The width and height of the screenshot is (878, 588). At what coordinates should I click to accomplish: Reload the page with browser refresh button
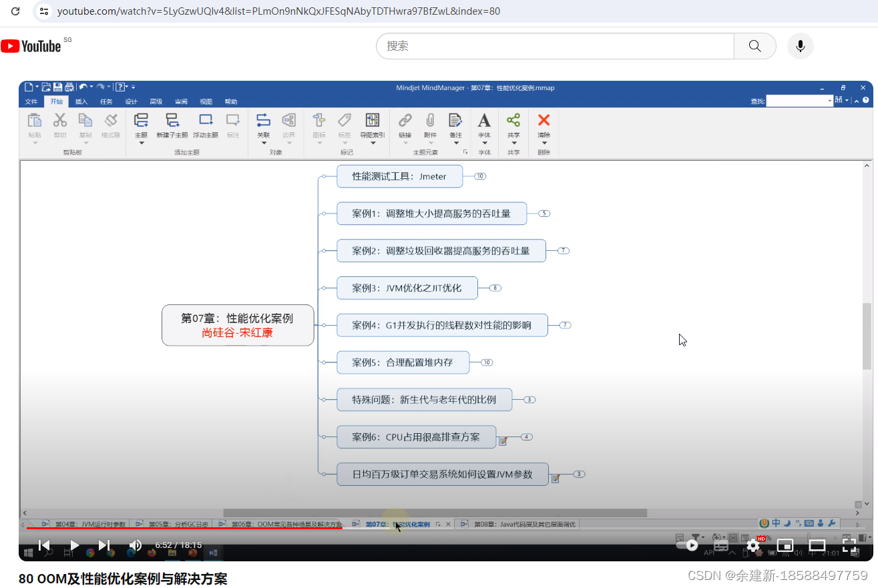[x=15, y=11]
